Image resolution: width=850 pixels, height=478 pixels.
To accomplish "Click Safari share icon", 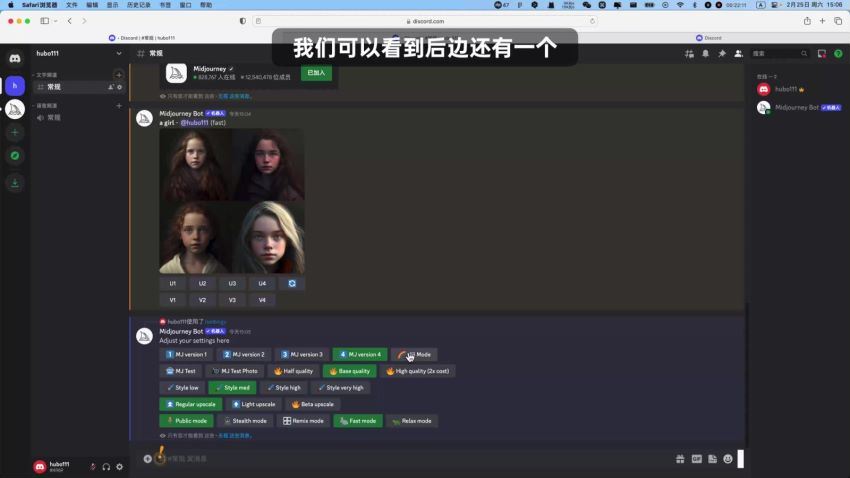I will click(x=807, y=21).
